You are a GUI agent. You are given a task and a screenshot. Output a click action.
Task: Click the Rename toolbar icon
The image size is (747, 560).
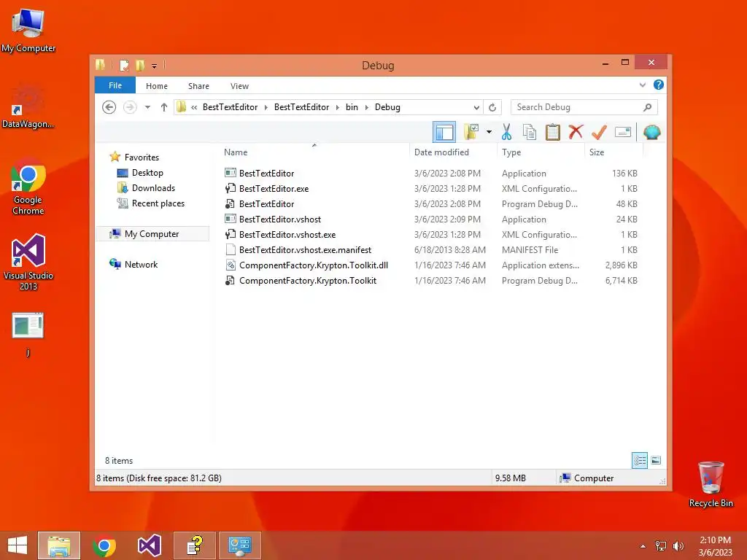(x=623, y=132)
